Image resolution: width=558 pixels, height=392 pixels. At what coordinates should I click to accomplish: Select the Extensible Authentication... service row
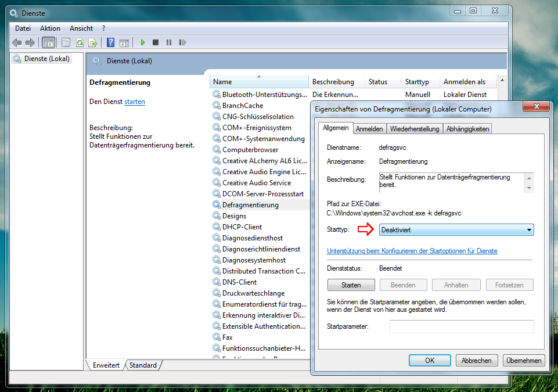[x=260, y=326]
